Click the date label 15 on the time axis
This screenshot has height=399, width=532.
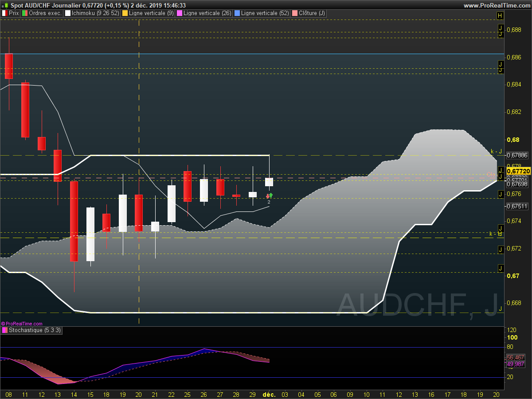click(90, 394)
